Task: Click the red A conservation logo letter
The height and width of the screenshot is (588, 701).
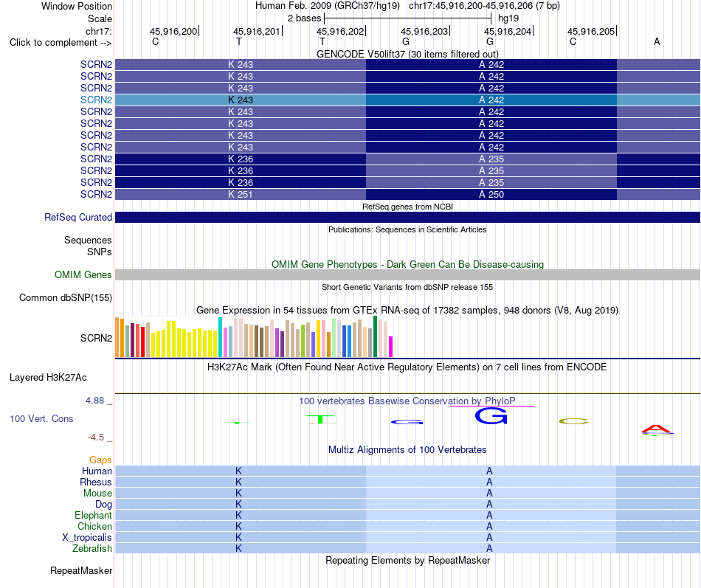Action: [x=656, y=429]
